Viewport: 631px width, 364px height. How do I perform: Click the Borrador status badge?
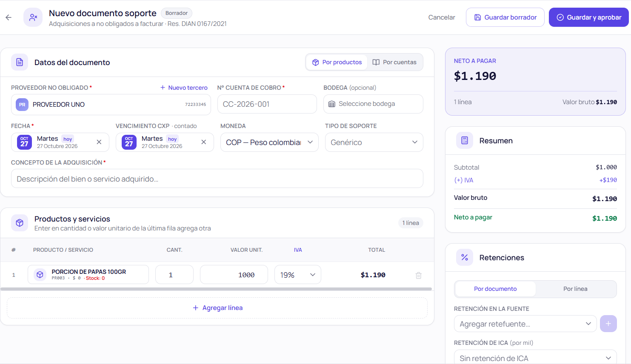[x=177, y=13]
